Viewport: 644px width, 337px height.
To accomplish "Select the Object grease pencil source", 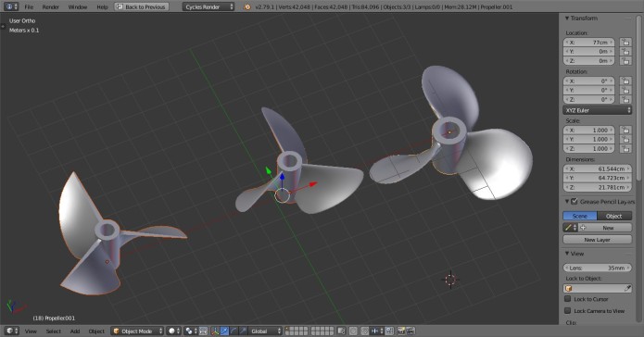I will click(x=614, y=216).
